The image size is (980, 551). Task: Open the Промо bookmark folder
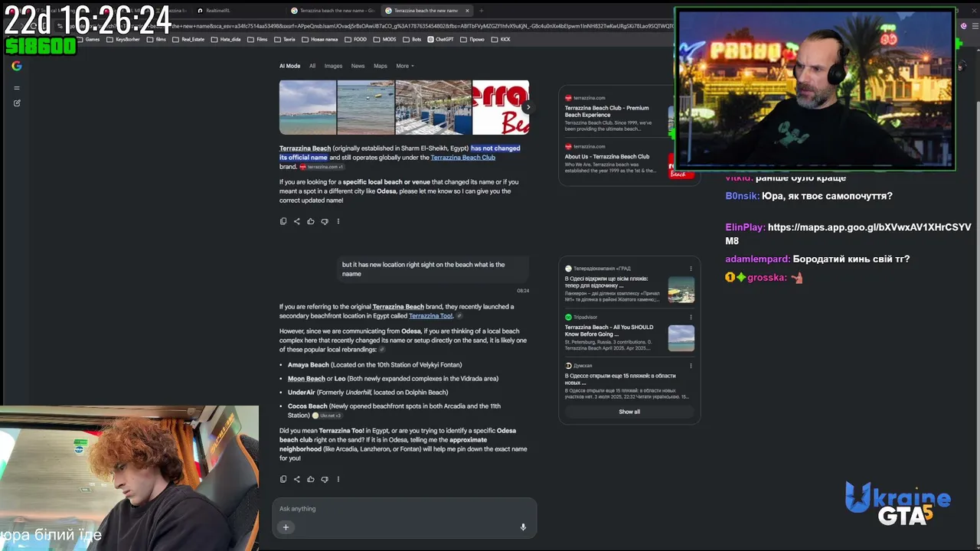(x=472, y=39)
